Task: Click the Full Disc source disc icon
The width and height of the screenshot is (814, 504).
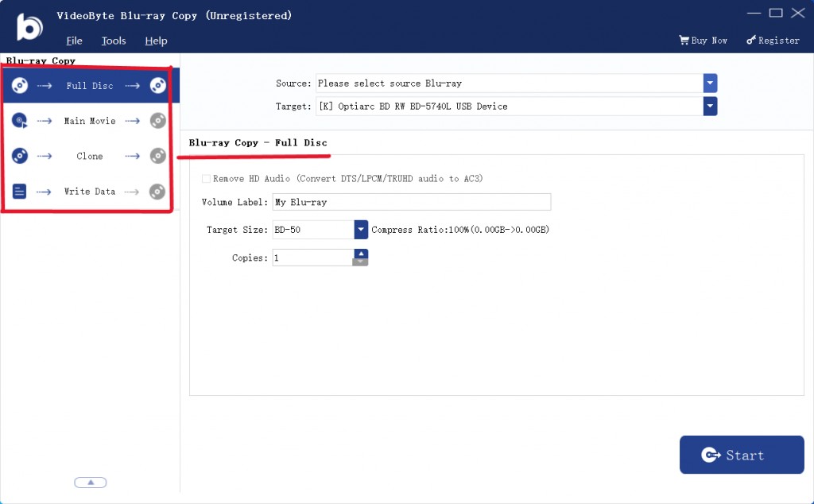Action: [20, 86]
